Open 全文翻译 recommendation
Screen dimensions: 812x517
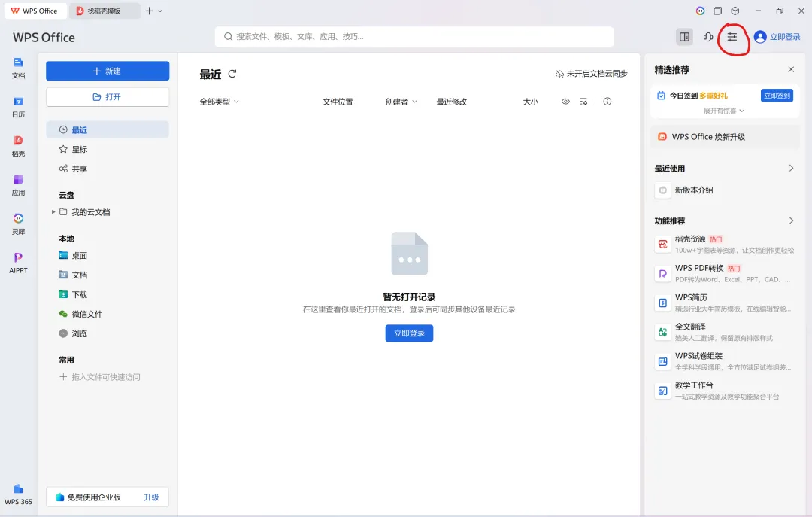click(723, 332)
